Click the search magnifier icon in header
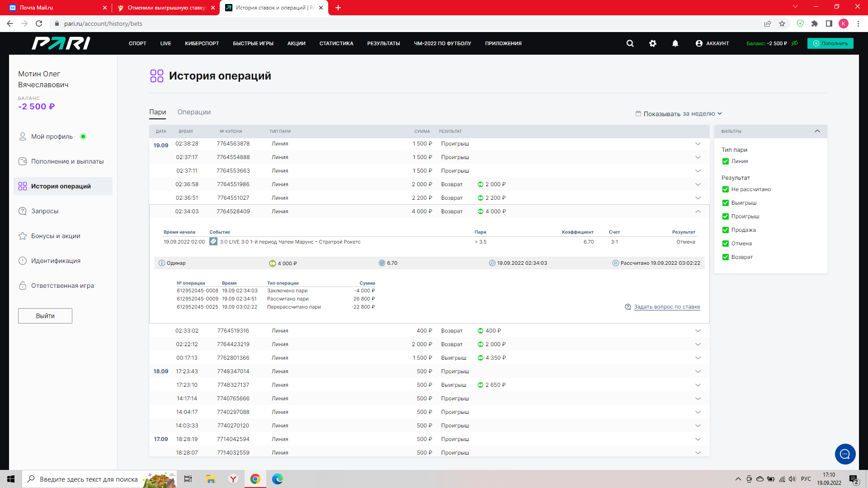868x488 pixels. 630,43
